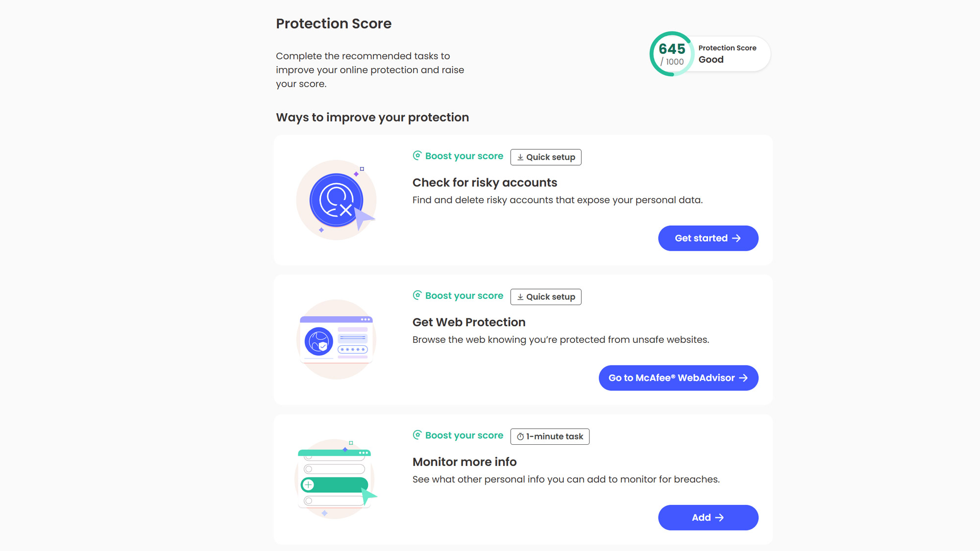Click the Get started button
This screenshot has height=551, width=980.
(708, 239)
